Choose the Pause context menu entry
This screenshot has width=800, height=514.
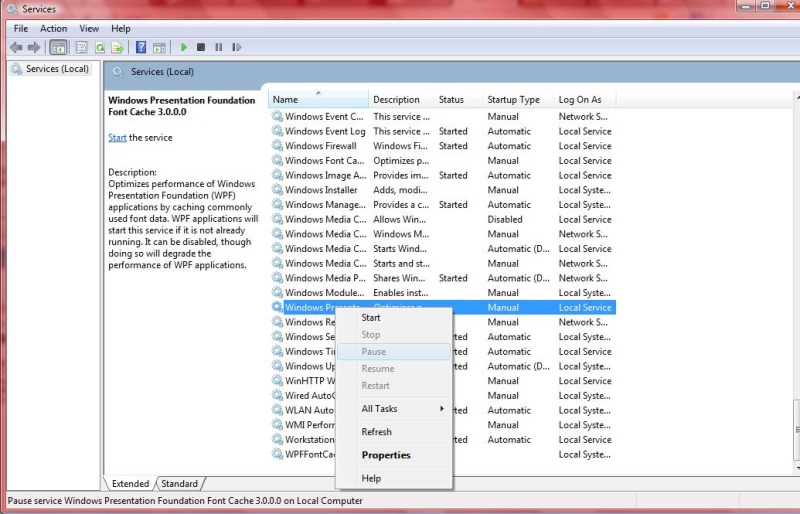[x=394, y=352]
